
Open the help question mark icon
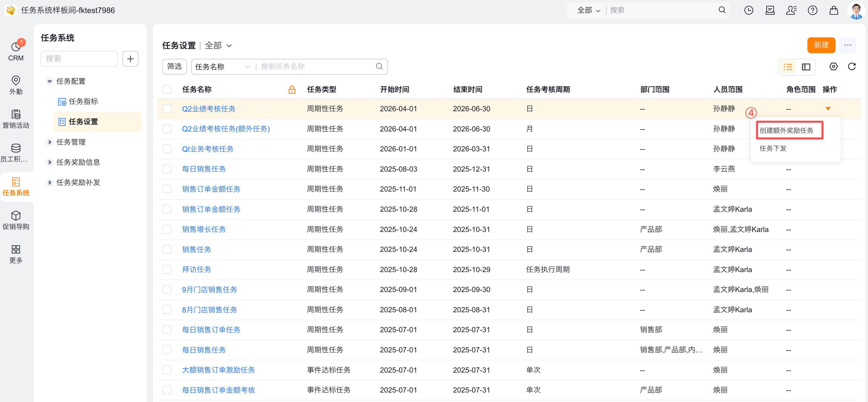812,10
